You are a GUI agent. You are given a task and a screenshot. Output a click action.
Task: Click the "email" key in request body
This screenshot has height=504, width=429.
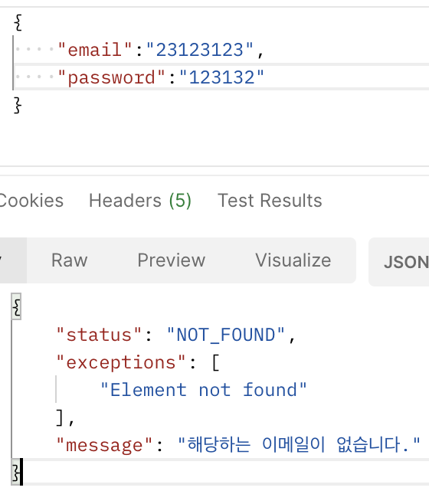pyautogui.click(x=95, y=50)
